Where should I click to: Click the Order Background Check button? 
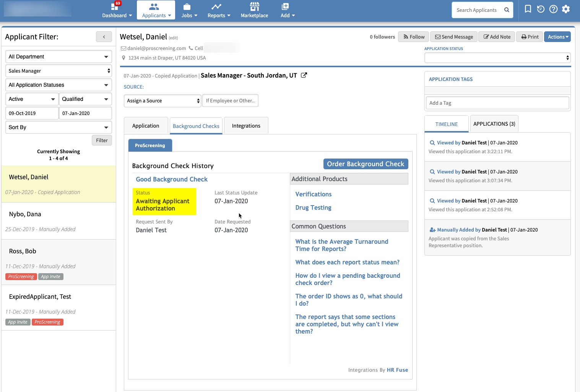[x=366, y=164]
